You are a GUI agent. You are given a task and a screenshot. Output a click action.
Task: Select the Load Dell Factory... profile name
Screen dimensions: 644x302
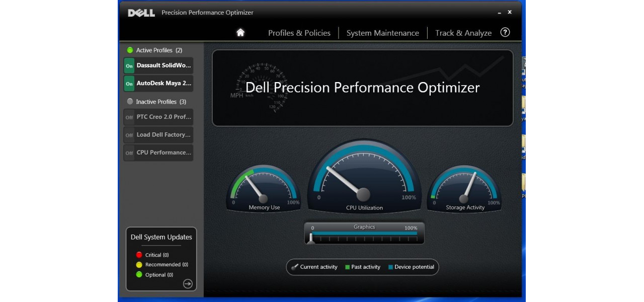(164, 135)
